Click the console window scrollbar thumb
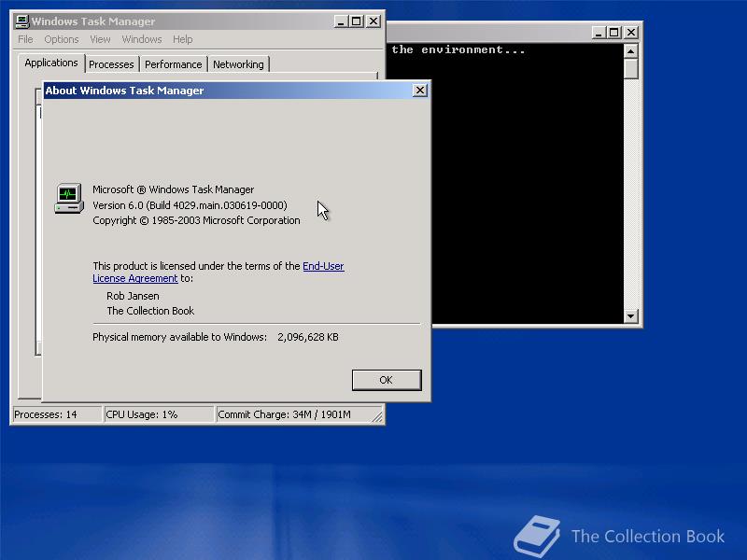 (631, 68)
